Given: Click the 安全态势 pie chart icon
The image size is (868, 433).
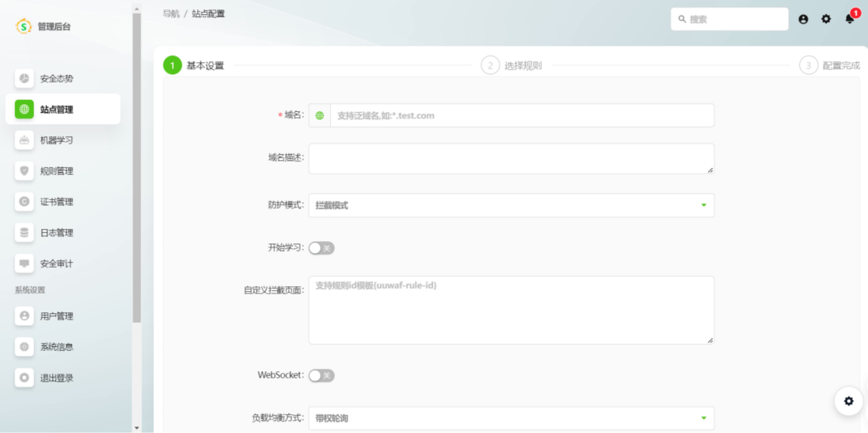Looking at the screenshot, I should (x=24, y=79).
